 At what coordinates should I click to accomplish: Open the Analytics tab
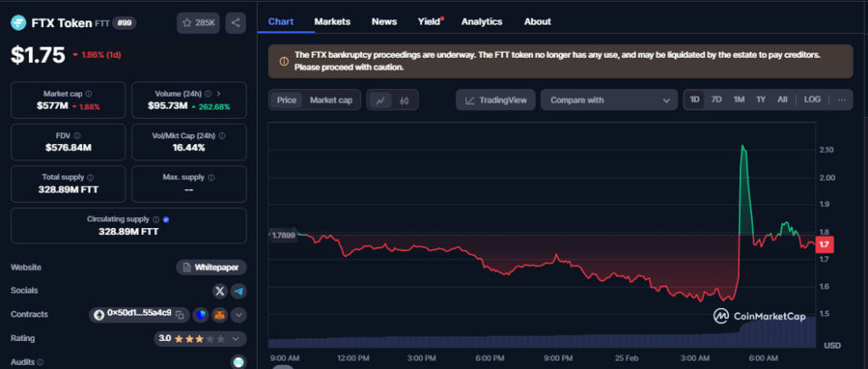(x=481, y=21)
